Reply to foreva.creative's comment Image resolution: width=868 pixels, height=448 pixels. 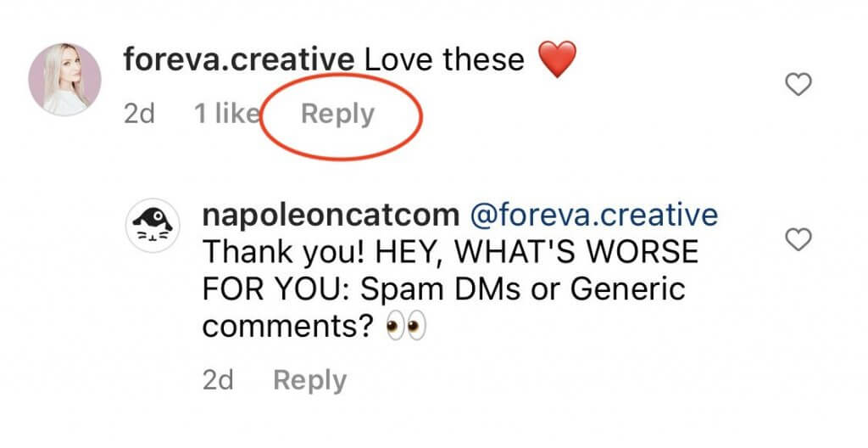[337, 114]
